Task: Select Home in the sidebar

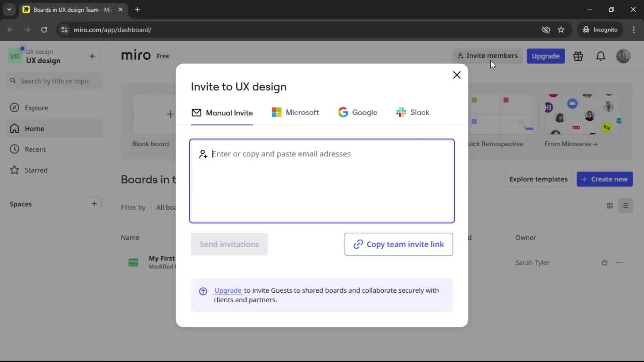Action: [55, 129]
